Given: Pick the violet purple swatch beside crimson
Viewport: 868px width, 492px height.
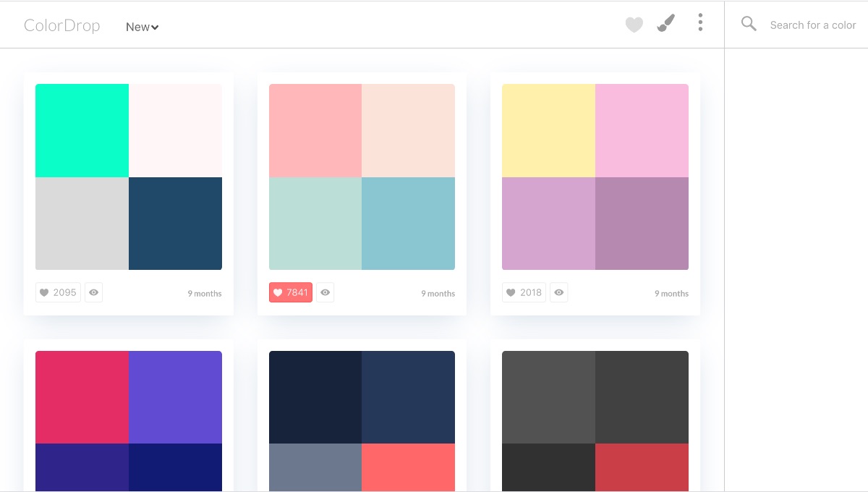Looking at the screenshot, I should 175,397.
